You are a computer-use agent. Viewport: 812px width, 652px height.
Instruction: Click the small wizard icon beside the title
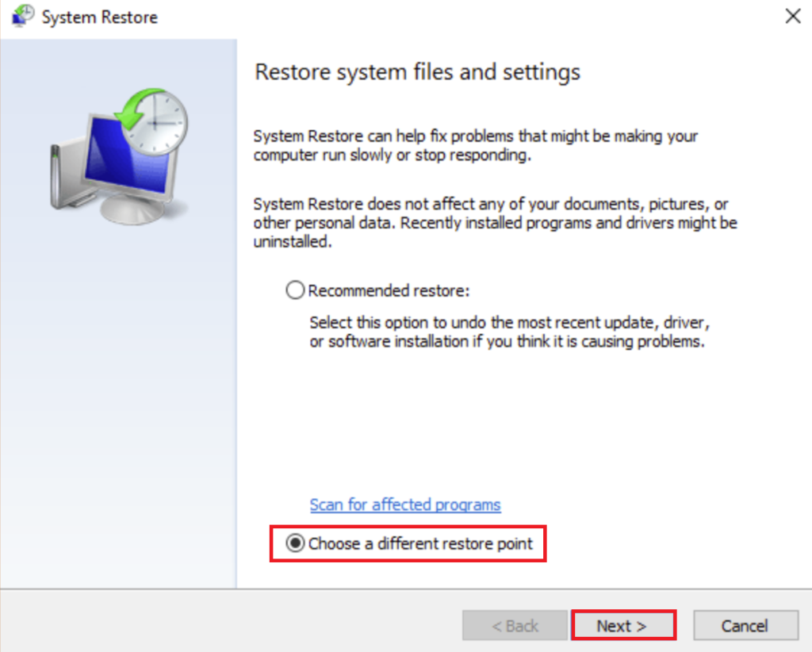click(x=21, y=16)
